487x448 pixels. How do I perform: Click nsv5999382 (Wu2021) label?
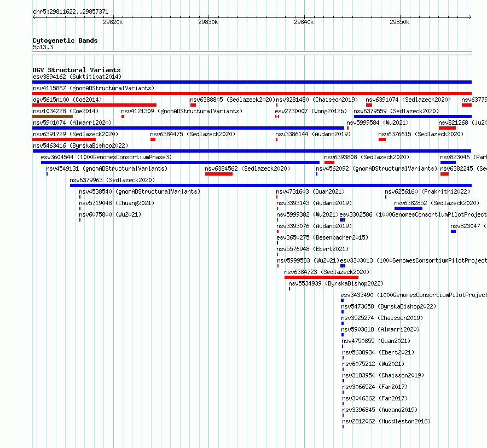(x=308, y=214)
